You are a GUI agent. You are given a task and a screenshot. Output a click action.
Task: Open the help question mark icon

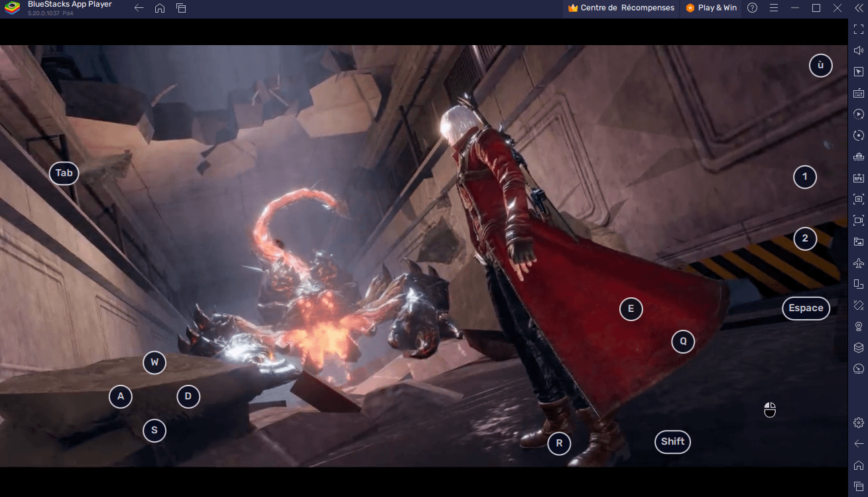tap(752, 8)
